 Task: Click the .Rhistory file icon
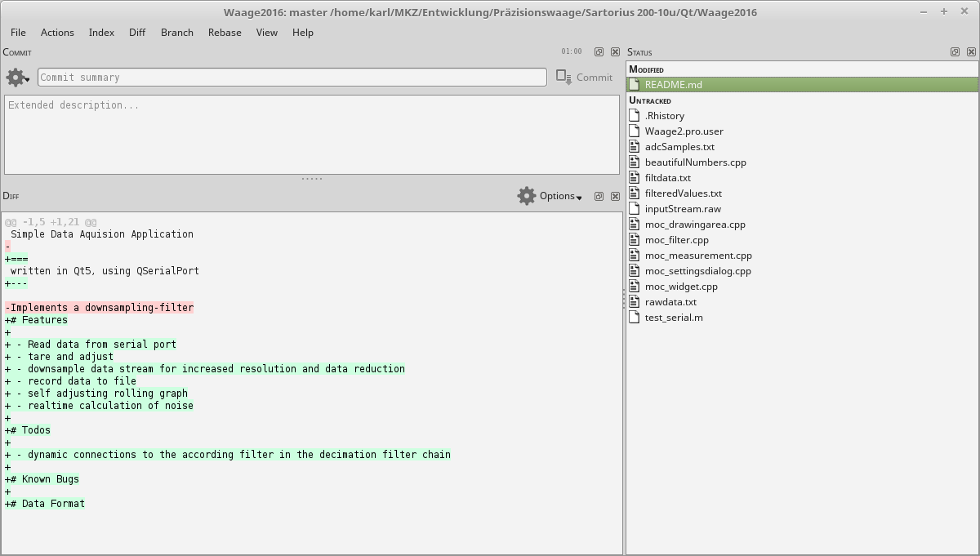click(635, 115)
